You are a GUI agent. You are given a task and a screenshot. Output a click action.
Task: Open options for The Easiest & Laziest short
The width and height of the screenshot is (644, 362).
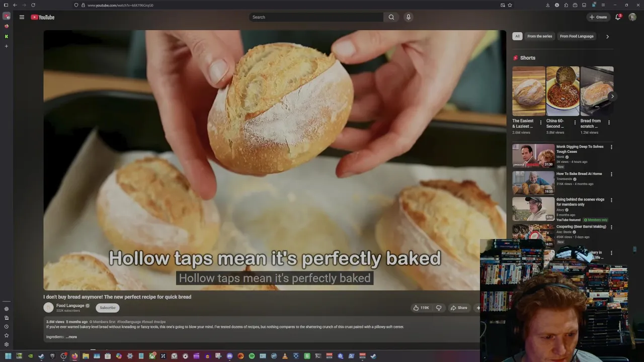(x=541, y=123)
